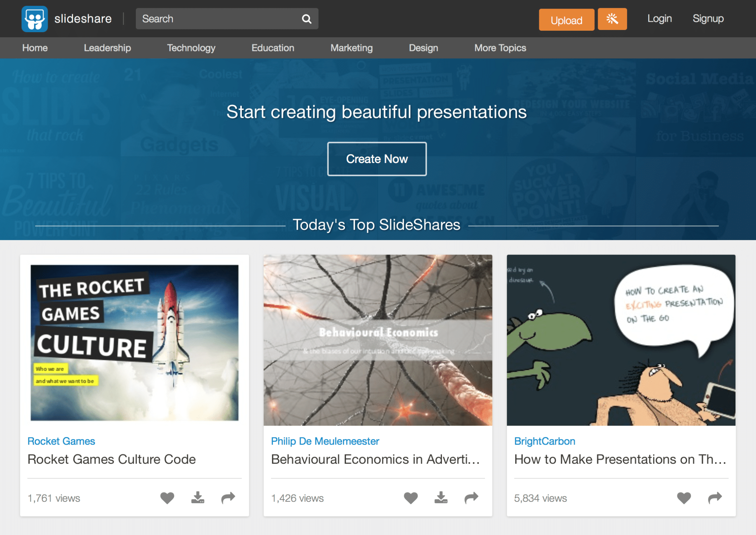Open the Rocket Games author link
This screenshot has width=756, height=535.
point(61,441)
